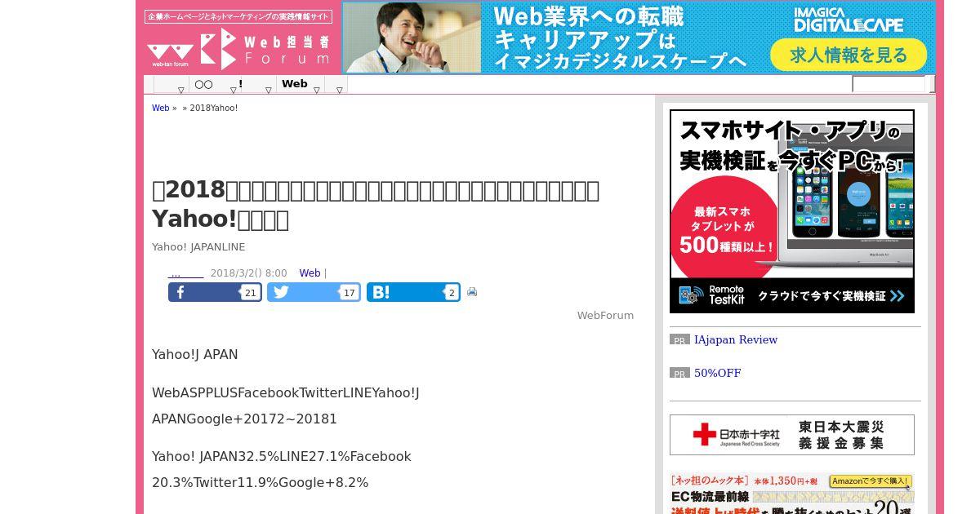Click the Amazonで今すぐ購入 button
The width and height of the screenshot is (980, 514).
(x=871, y=481)
